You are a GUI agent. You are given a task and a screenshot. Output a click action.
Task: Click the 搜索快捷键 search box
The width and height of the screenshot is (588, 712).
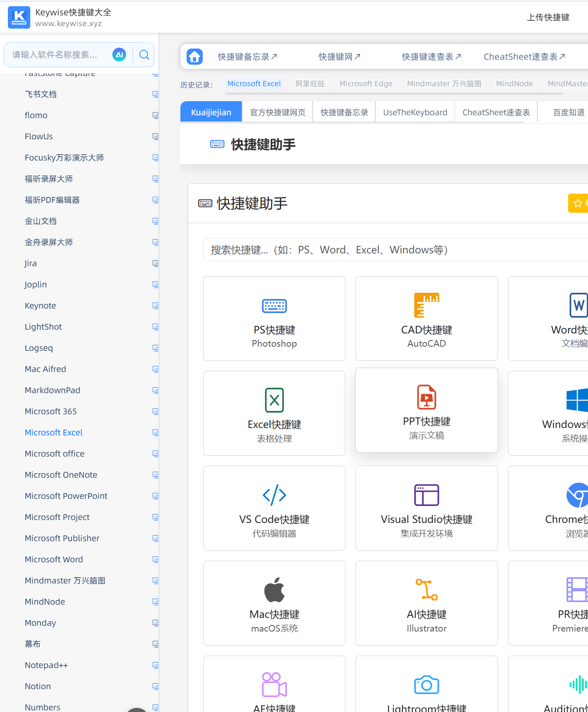(x=396, y=250)
